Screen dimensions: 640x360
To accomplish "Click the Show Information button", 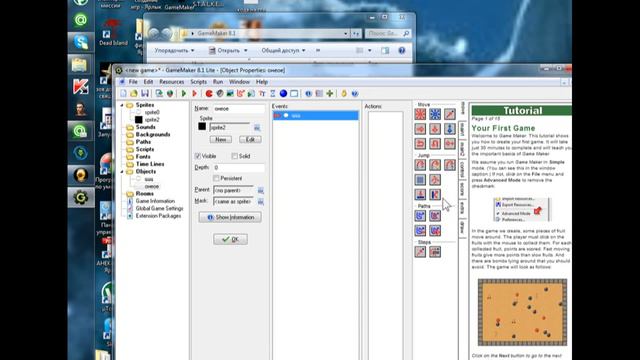I will click(x=230, y=217).
